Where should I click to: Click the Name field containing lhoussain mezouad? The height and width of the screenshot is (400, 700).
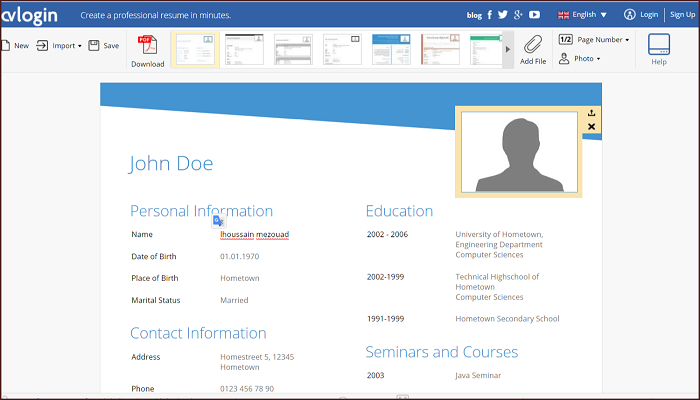pos(254,234)
